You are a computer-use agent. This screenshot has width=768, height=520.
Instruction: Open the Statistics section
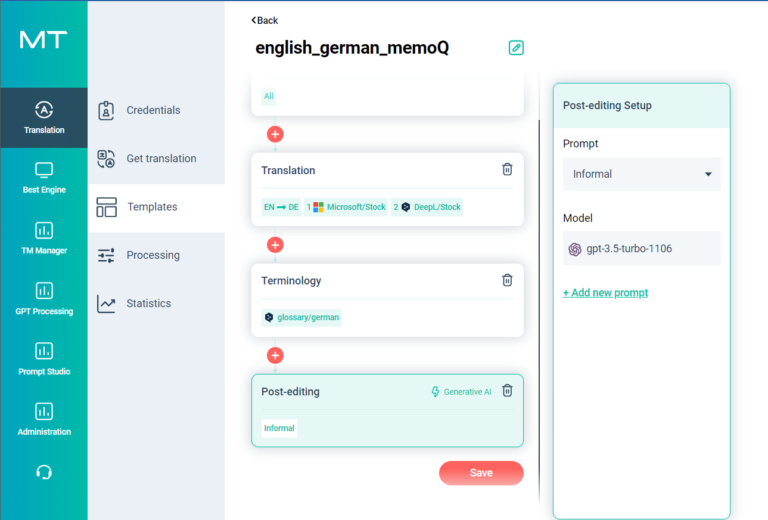click(148, 303)
